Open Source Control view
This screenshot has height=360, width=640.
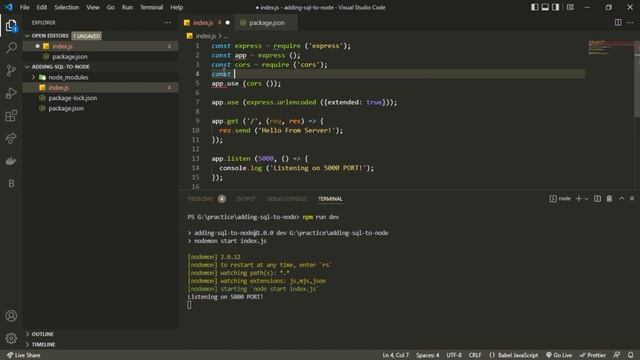point(11,70)
